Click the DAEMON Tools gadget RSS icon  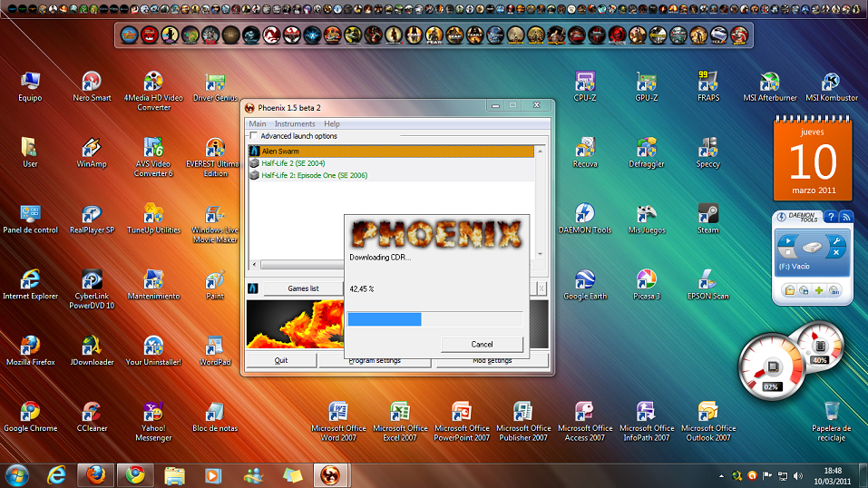pos(846,217)
